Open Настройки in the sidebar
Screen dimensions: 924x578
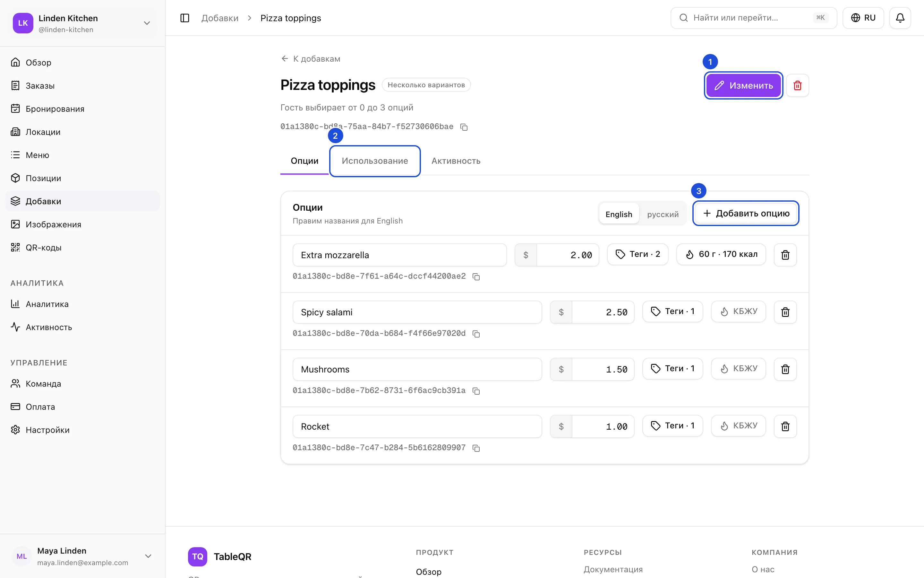pos(82,430)
